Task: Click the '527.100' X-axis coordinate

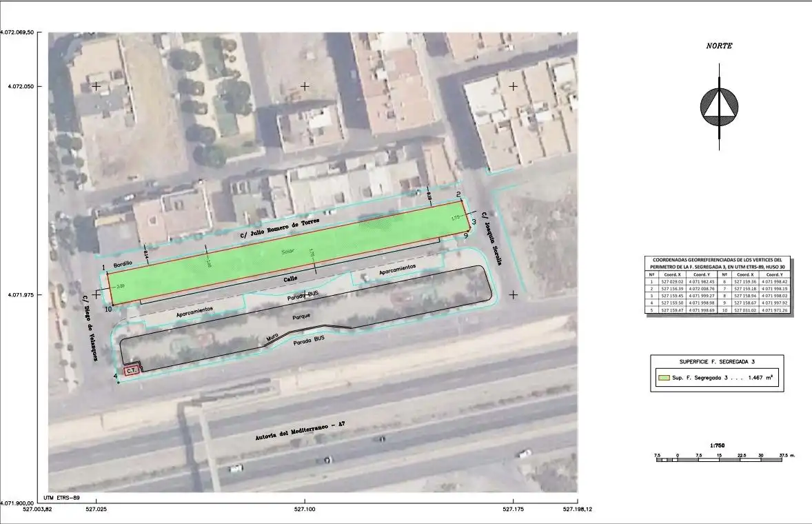Action: tap(305, 509)
